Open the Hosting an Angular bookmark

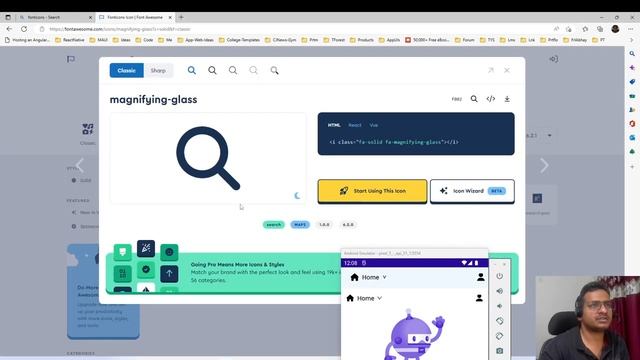point(27,40)
